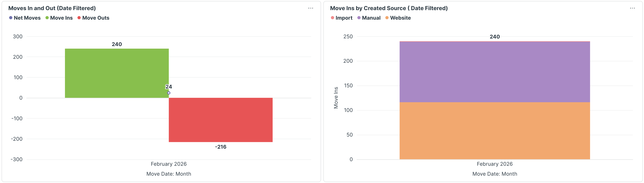
Task: Click the Website orange legend dot
Action: click(387, 18)
